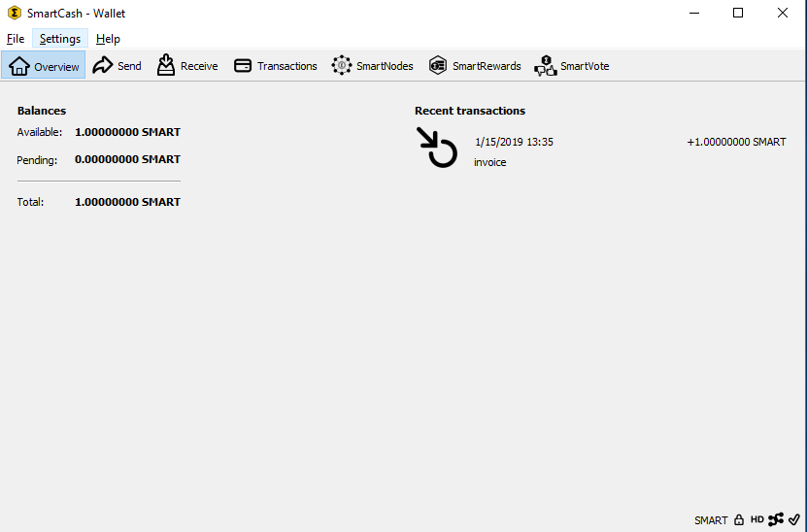Switch to the Receive tab label

click(x=199, y=66)
